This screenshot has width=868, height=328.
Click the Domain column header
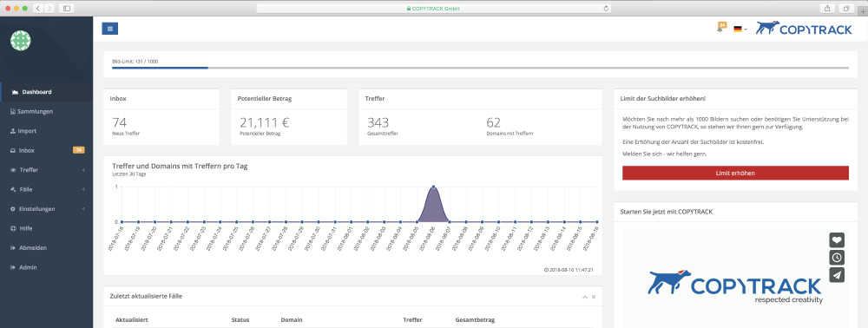pyautogui.click(x=291, y=319)
